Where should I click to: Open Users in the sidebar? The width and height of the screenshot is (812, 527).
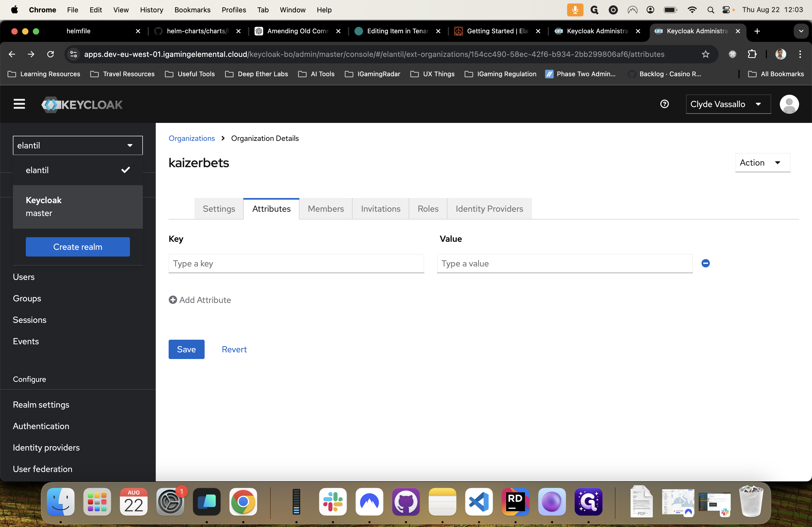click(24, 277)
